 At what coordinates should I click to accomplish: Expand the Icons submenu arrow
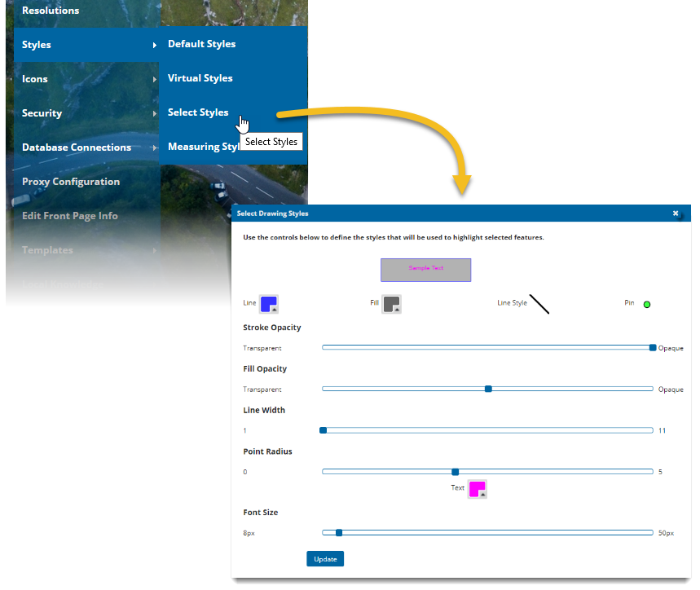point(155,80)
